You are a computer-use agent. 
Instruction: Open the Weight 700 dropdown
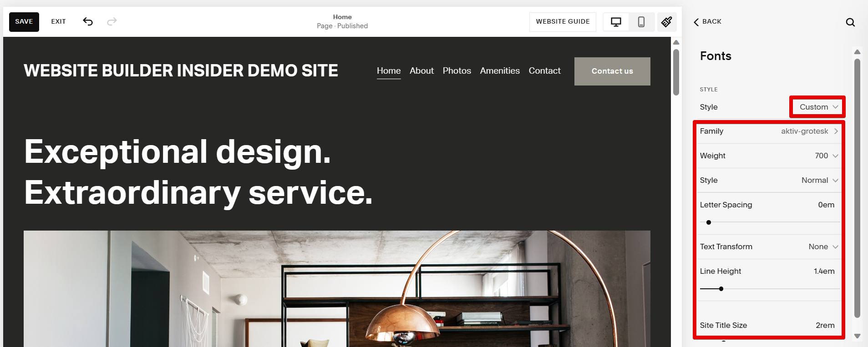(769, 156)
